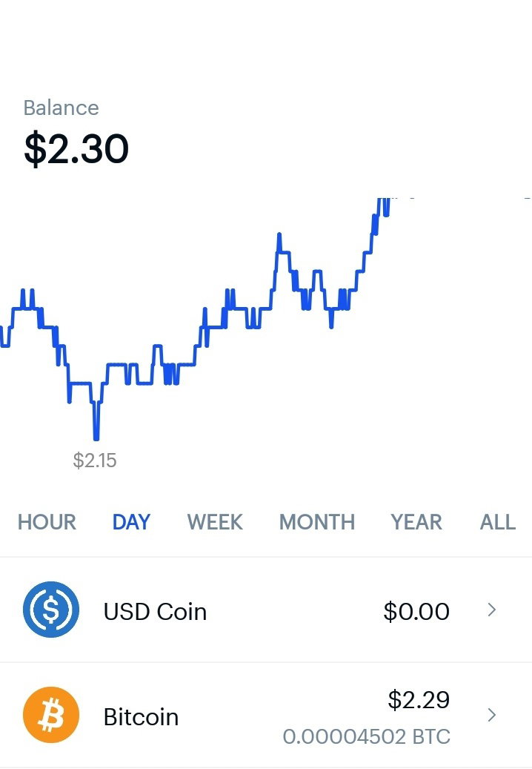Tap the chart line's highest peak
This screenshot has height=769, width=532.
tap(384, 200)
